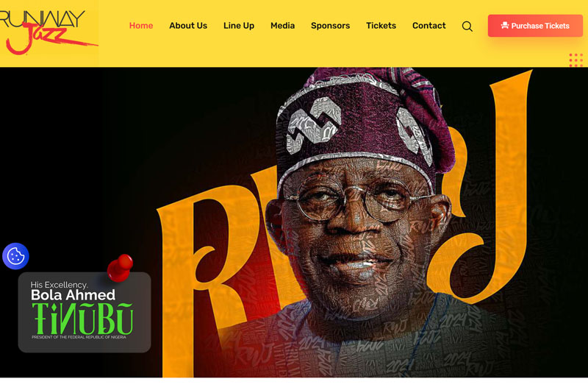Image resolution: width=588 pixels, height=390 pixels.
Task: Click the Bola Ahmed Tinubu name card
Action: pos(85,312)
